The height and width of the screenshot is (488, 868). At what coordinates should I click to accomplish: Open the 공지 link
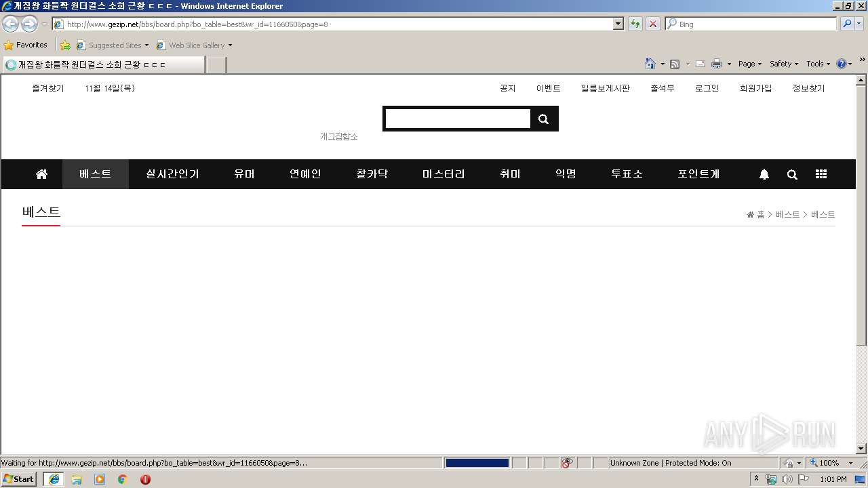tap(507, 88)
